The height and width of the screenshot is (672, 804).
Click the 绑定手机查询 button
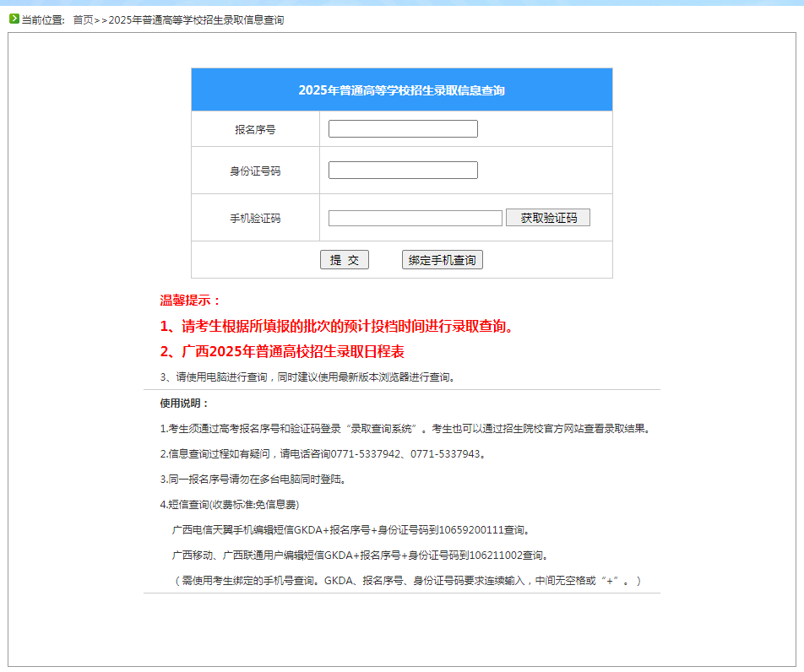click(442, 260)
